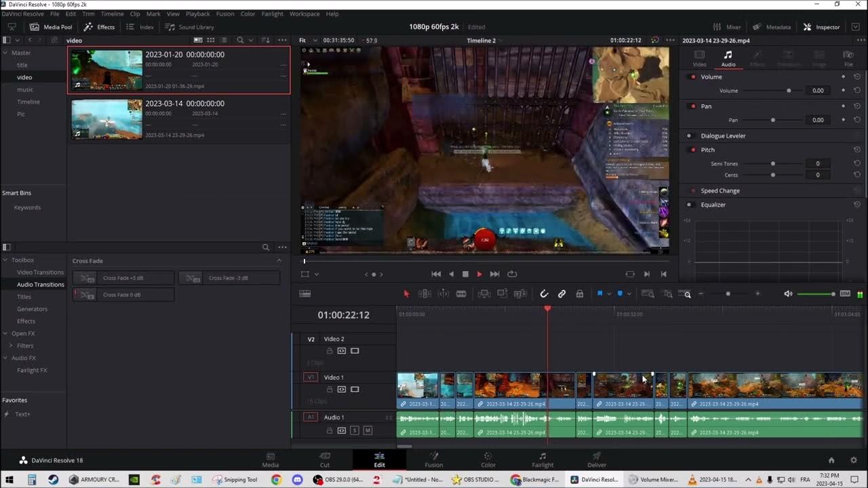
Task: Switch to the Inspector File tab
Action: pyautogui.click(x=848, y=58)
